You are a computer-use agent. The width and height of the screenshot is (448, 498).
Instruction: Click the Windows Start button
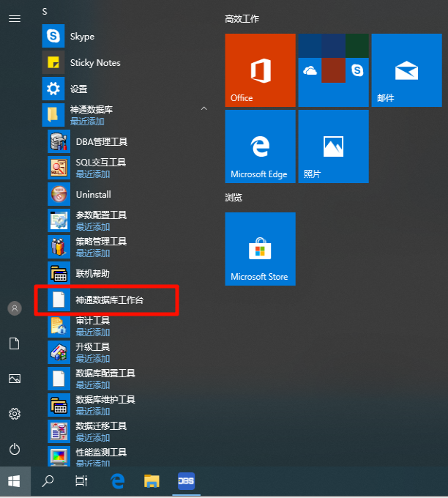[15, 481]
